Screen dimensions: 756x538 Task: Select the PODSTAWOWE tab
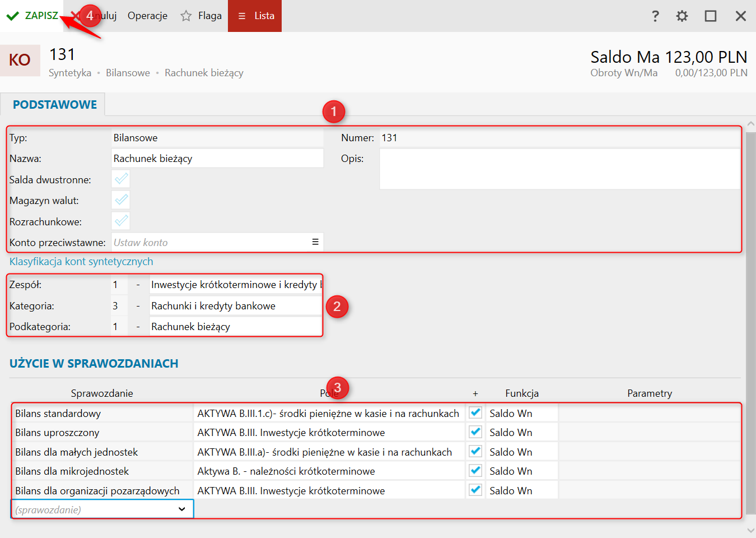[54, 105]
